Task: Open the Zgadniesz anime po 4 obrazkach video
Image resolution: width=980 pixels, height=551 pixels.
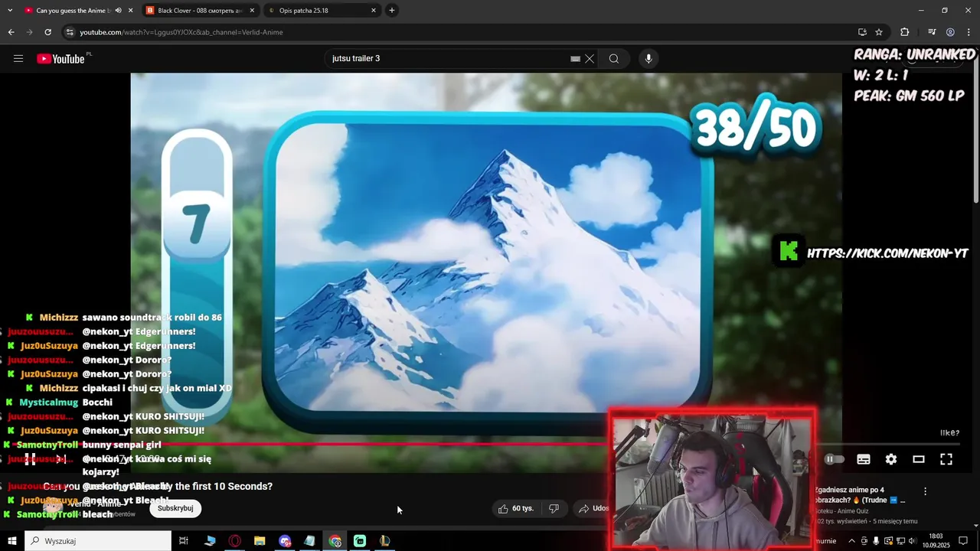Action: pyautogui.click(x=860, y=495)
